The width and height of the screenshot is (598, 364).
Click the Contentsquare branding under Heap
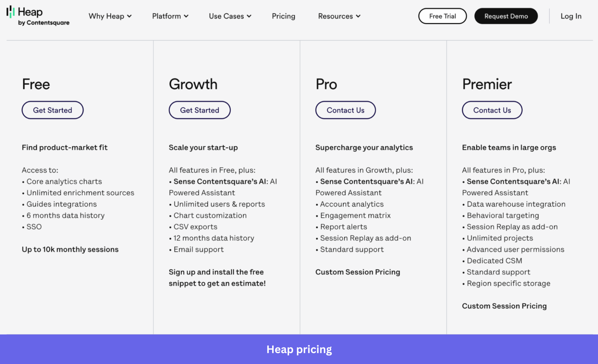(44, 23)
